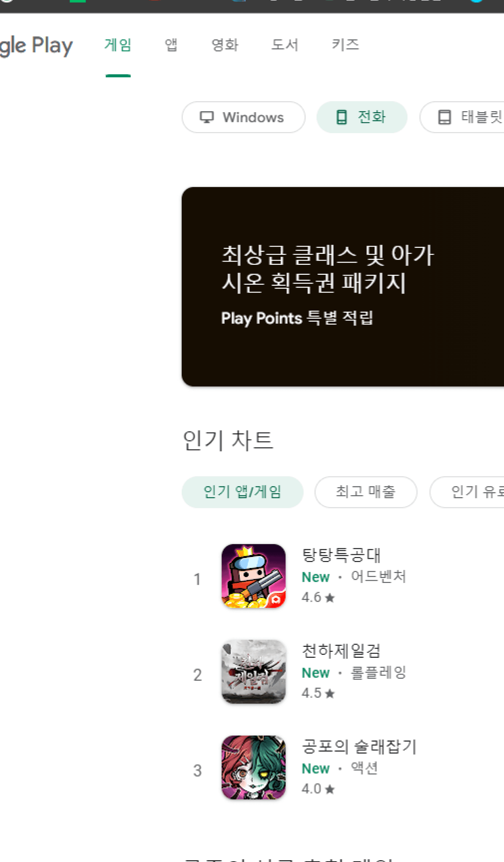Image resolution: width=504 pixels, height=862 pixels.
Task: Click the tablet icon in the 태블릿 chip
Action: pos(444,117)
